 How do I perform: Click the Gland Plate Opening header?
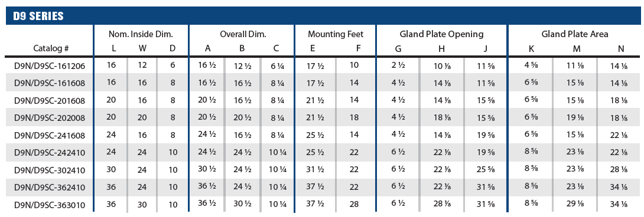pos(441,34)
